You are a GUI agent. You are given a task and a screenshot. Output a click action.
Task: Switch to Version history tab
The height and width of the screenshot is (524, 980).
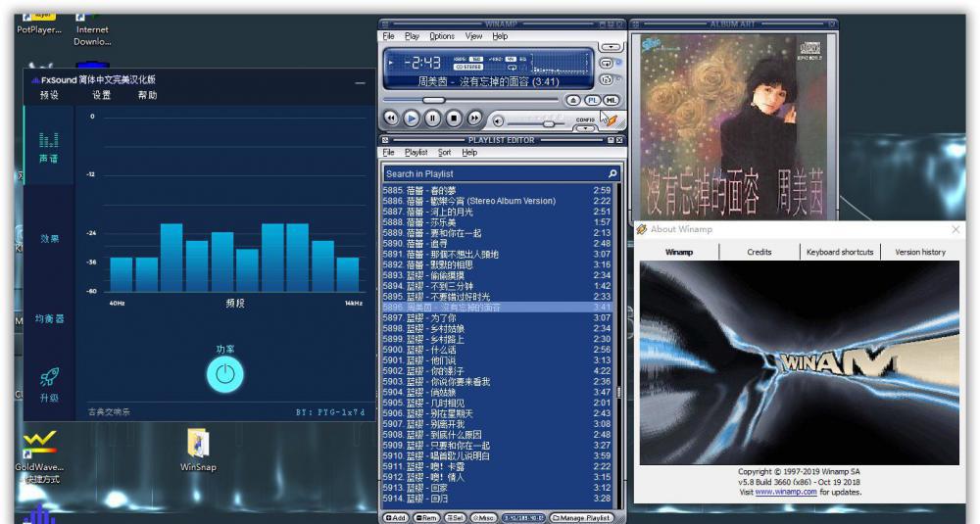(x=920, y=252)
